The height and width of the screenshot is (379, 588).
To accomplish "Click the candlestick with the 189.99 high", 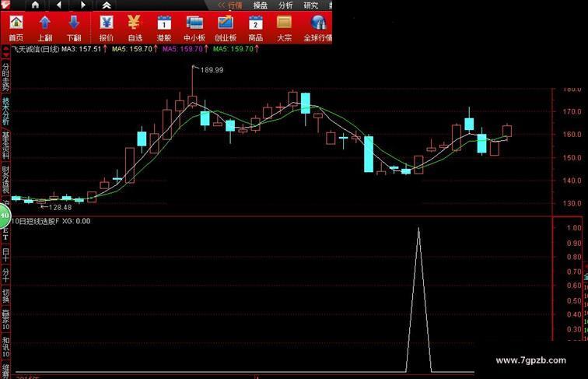I will click(x=192, y=100).
